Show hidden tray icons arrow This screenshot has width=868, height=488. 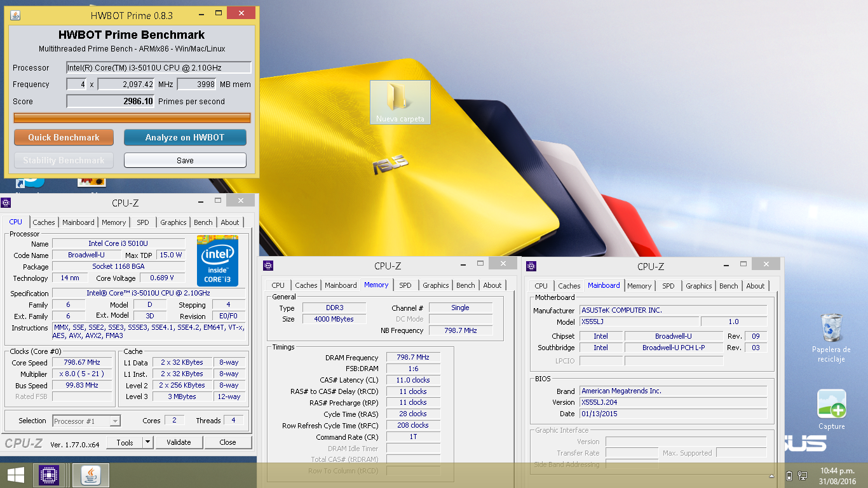773,475
